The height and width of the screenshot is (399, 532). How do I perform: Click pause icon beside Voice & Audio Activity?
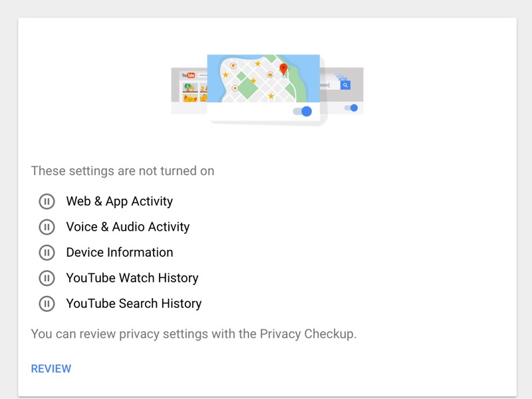point(47,227)
